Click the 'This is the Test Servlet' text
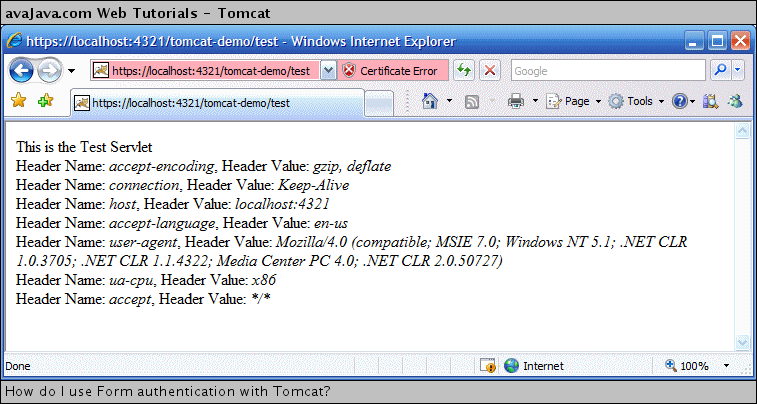Screen dimensions: 757x404 click(84, 146)
